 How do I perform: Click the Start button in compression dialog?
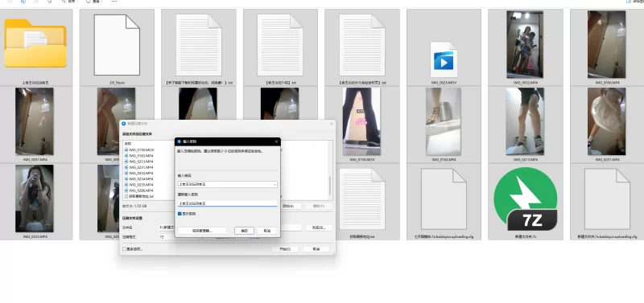click(285, 249)
